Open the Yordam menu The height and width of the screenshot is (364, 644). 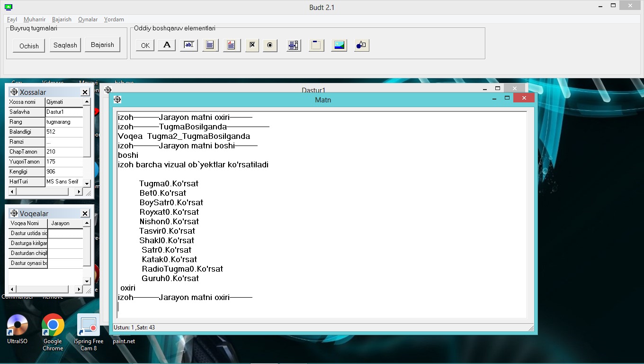(x=114, y=19)
